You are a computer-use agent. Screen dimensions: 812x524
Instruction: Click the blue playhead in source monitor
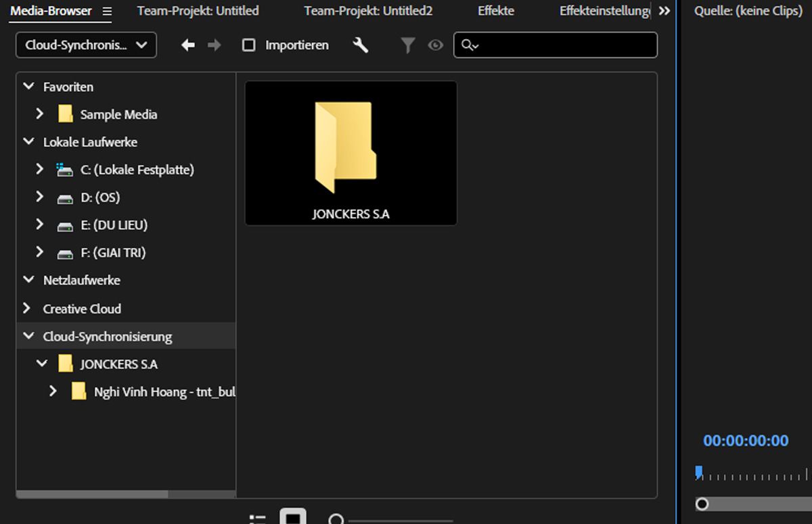[x=699, y=472]
